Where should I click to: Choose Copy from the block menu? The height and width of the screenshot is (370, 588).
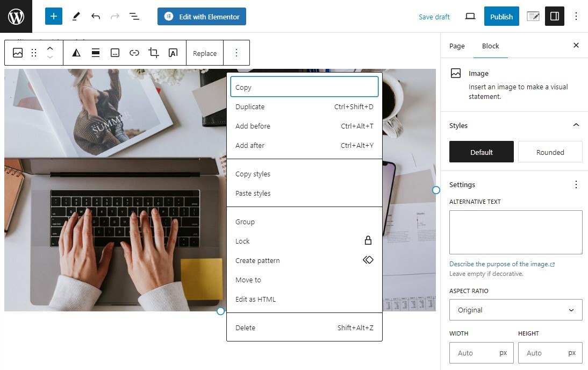(x=305, y=87)
